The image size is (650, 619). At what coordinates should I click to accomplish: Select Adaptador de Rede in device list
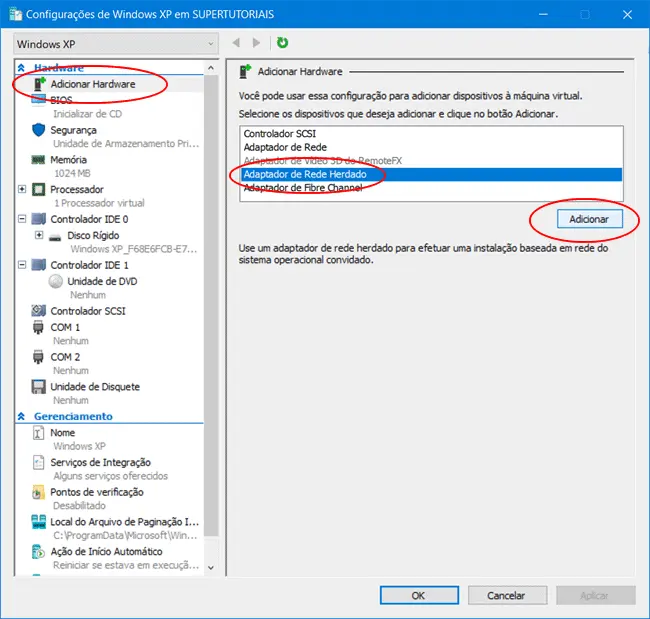pyautogui.click(x=431, y=147)
